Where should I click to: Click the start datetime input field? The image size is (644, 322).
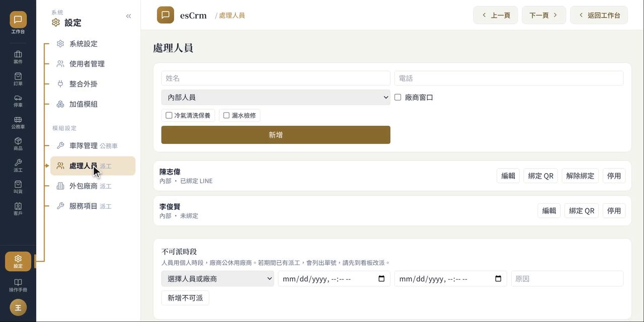click(x=334, y=279)
